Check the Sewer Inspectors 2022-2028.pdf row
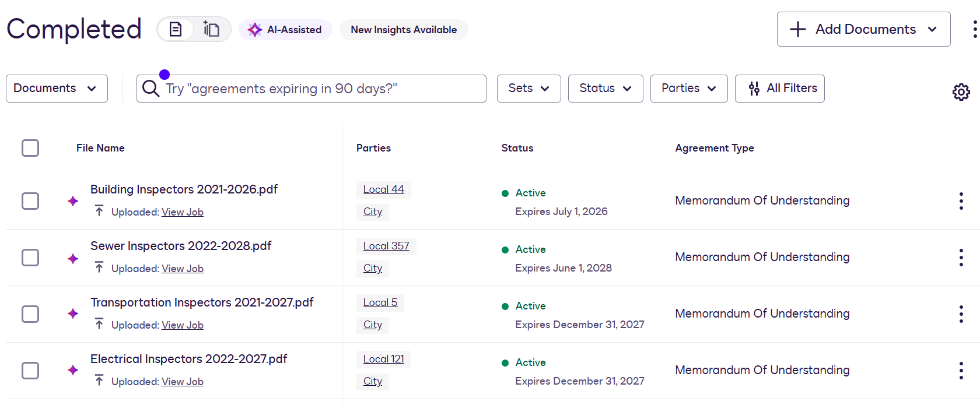The image size is (980, 405). 30,258
